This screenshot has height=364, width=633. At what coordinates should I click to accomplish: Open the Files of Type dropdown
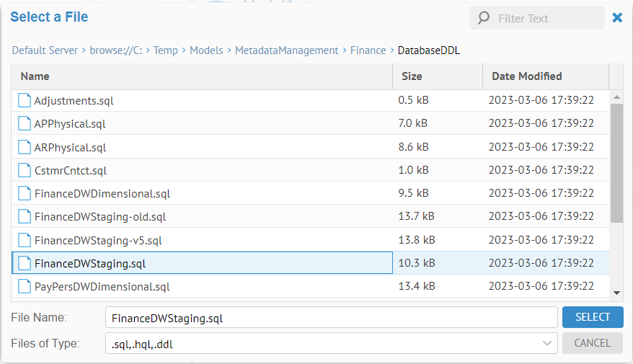tap(546, 344)
